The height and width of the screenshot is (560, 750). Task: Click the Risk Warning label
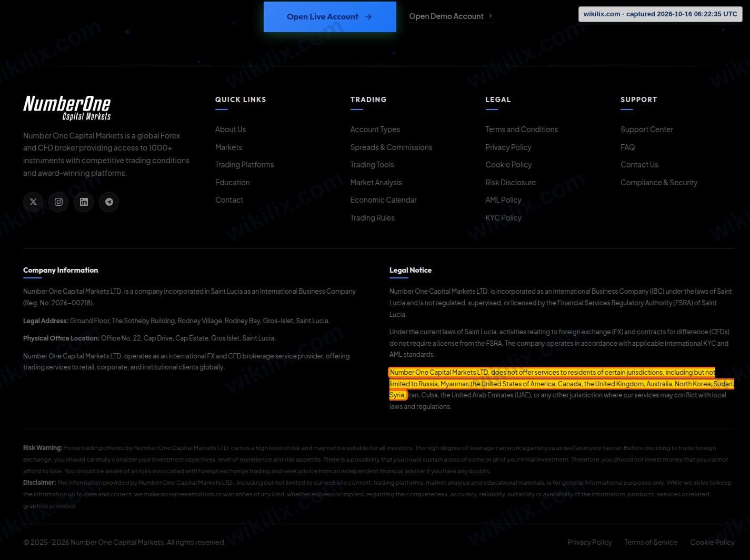(43, 448)
